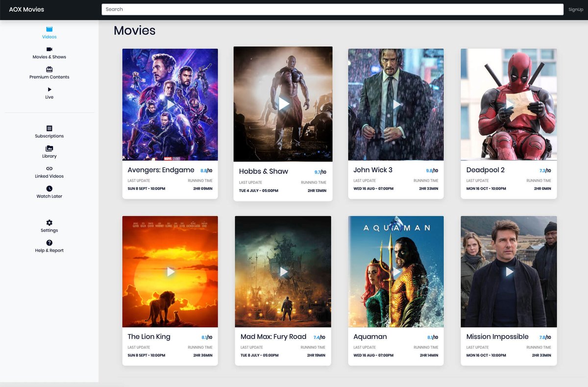Open the Library section
Image resolution: width=588 pixels, height=387 pixels.
coord(49,149)
